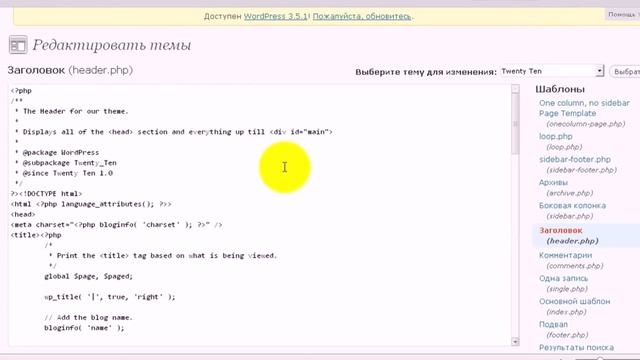Screen dimensions: 640x360
Task: Click inside the header.php code editor
Action: 260,215
